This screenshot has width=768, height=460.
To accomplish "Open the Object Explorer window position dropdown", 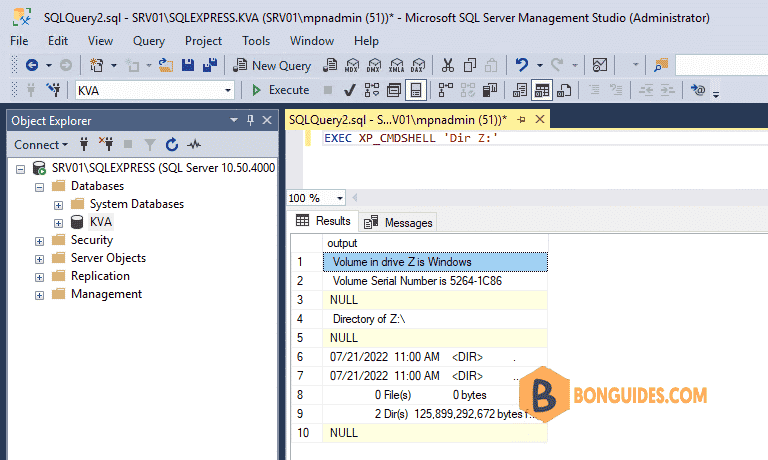I will (234, 120).
